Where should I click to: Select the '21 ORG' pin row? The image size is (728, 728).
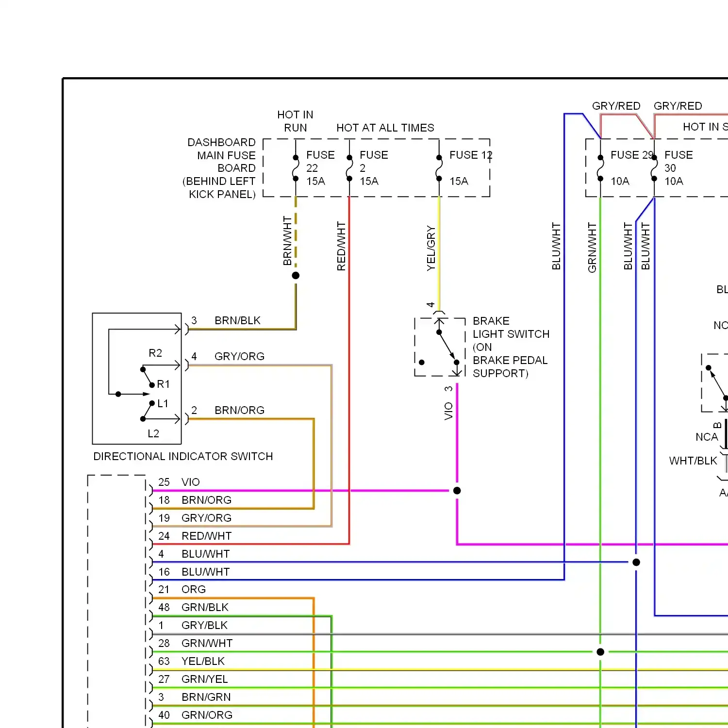coord(182,589)
